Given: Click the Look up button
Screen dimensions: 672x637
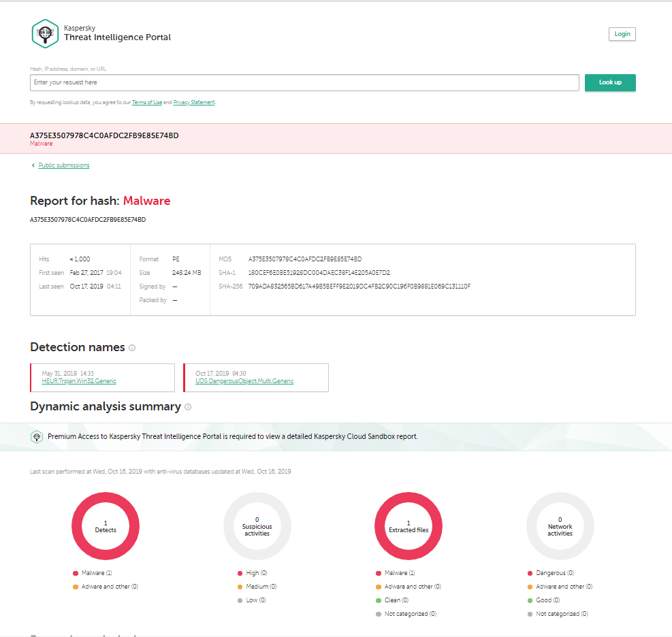Looking at the screenshot, I should (610, 82).
